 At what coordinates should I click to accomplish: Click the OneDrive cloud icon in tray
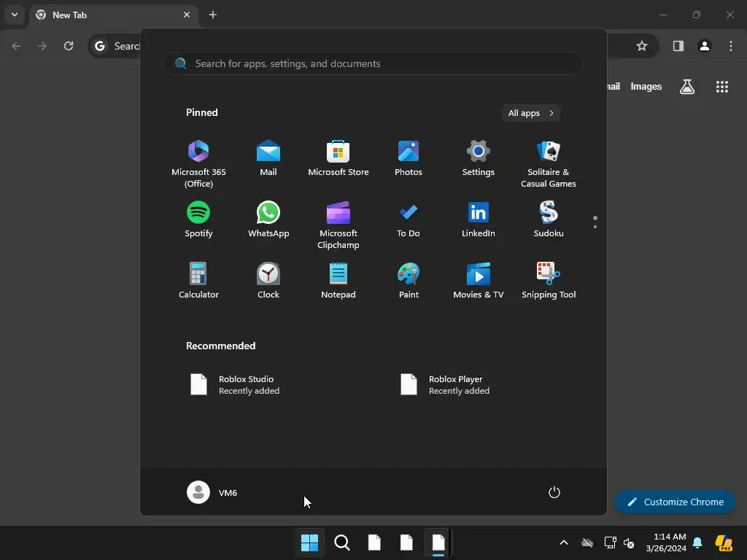(587, 542)
